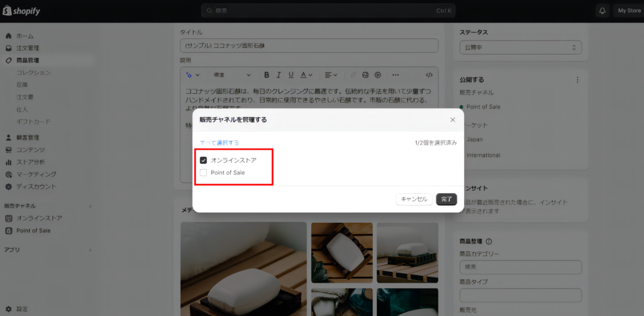Viewport: 644px width, 316px height.
Task: Click the 商品管理 tag icon
Action: coord(8,60)
